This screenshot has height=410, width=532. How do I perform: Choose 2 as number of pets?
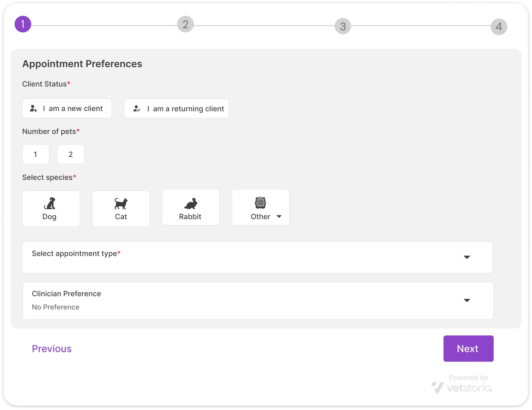pos(70,154)
